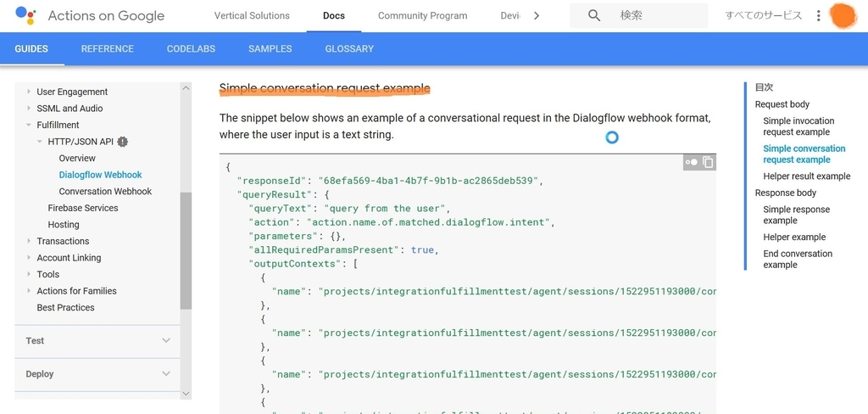Switch to the GLOSSARY tab
The image size is (868, 414).
pos(349,48)
